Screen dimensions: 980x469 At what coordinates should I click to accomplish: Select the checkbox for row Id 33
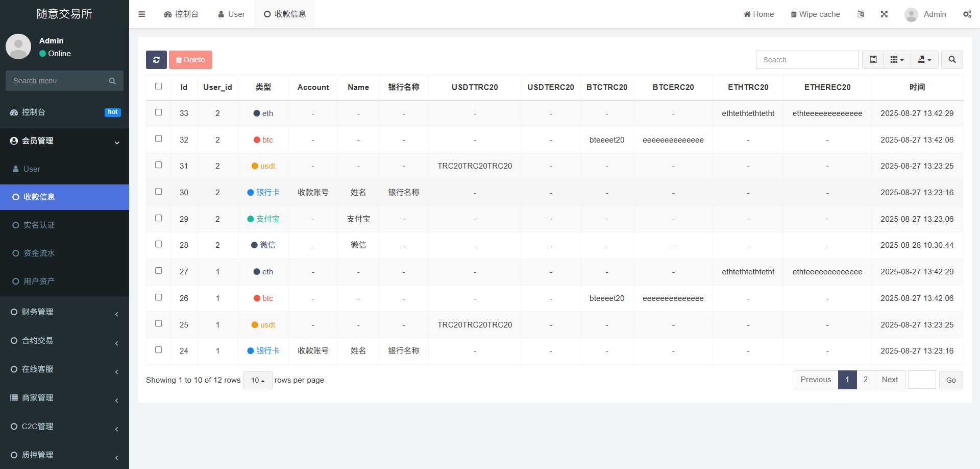tap(159, 112)
